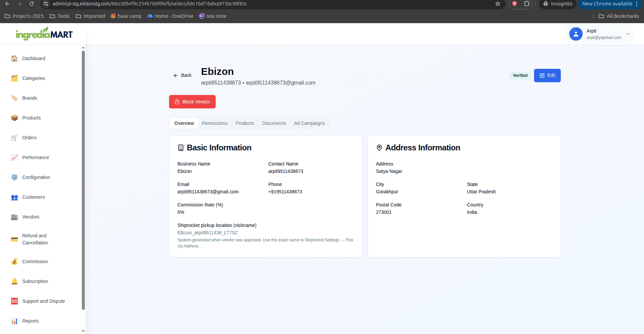The image size is (644, 334).
Task: Click the address value Satya Nagar
Action: click(x=389, y=171)
